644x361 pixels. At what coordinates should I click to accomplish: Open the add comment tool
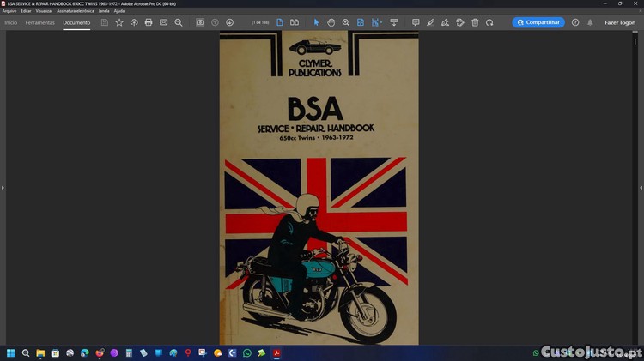click(416, 22)
